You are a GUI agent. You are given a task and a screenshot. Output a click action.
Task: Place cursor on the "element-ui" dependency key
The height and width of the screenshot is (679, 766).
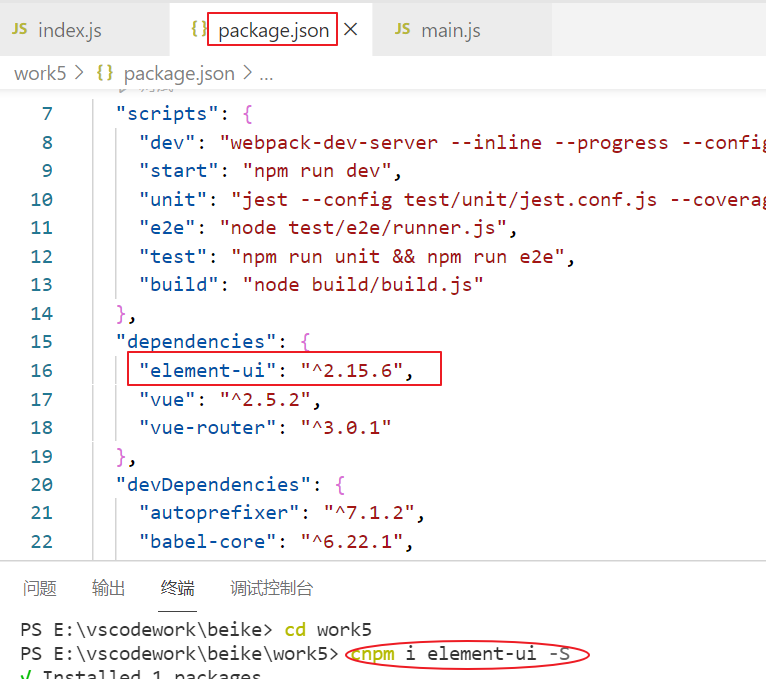(x=207, y=371)
